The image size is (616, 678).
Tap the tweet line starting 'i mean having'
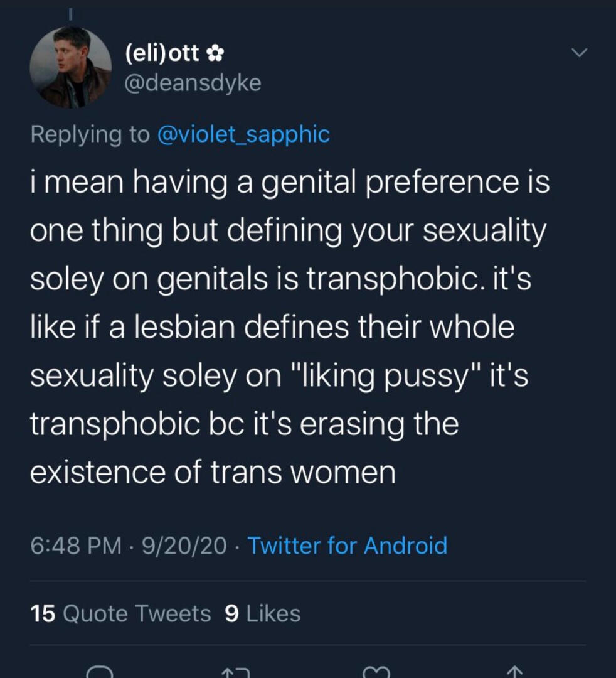(x=290, y=183)
